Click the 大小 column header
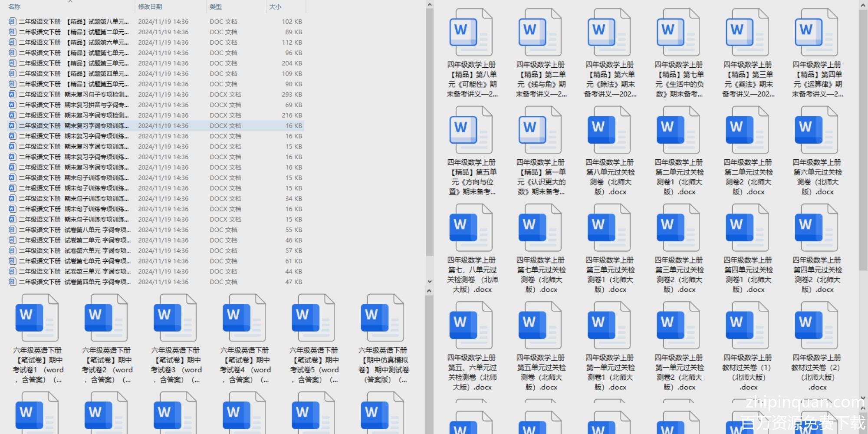Viewport: 868px width, 434px height. pyautogui.click(x=275, y=7)
